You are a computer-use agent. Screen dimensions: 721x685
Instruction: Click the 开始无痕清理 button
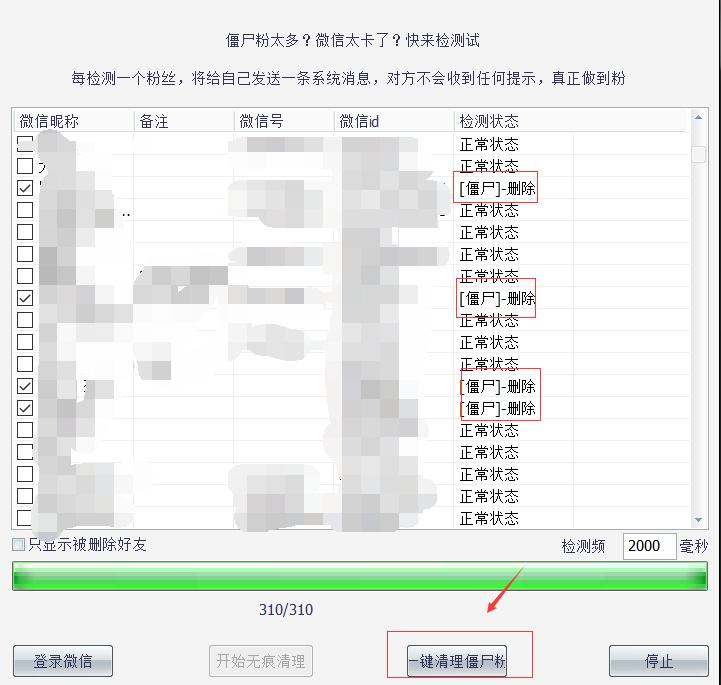[x=261, y=661]
